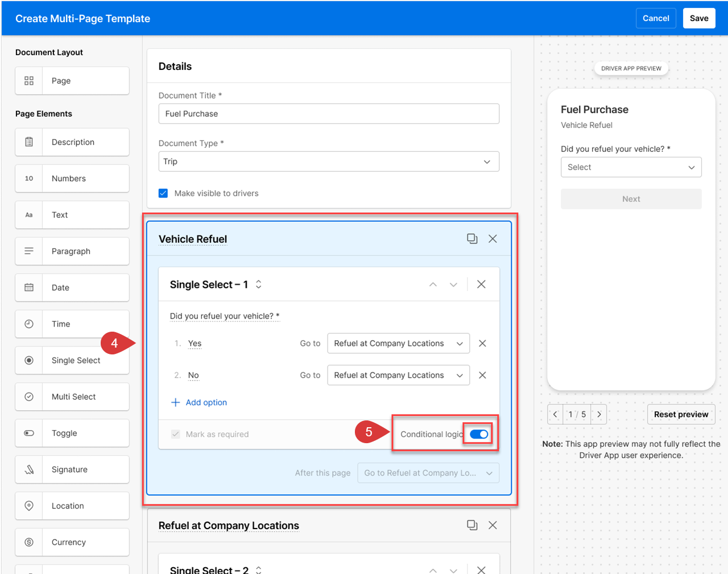This screenshot has height=574, width=728.
Task: Move Single Select – 2 up
Action: [x=433, y=570]
